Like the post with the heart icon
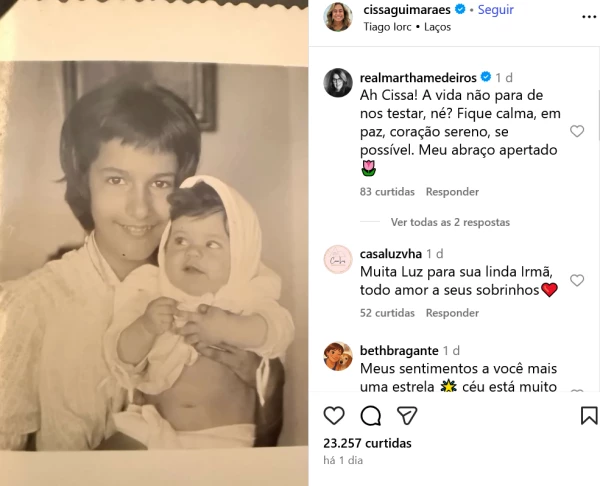The height and width of the screenshot is (486, 600). (x=334, y=416)
